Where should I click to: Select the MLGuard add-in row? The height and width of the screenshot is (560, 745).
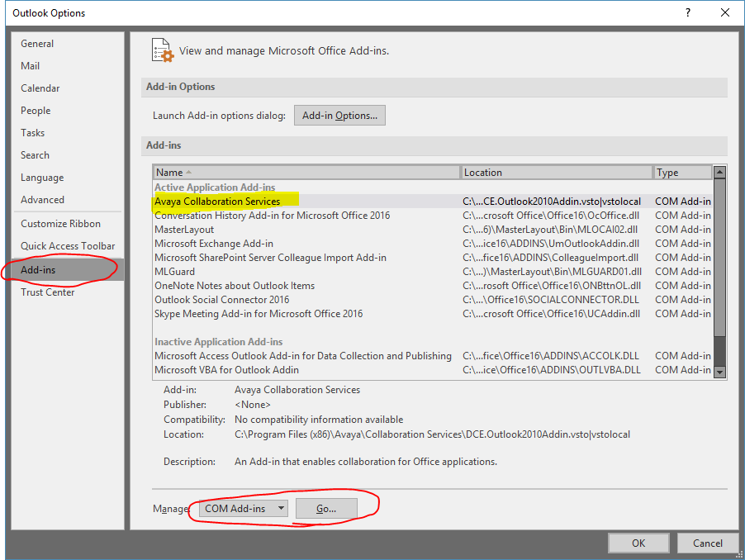tap(176, 272)
